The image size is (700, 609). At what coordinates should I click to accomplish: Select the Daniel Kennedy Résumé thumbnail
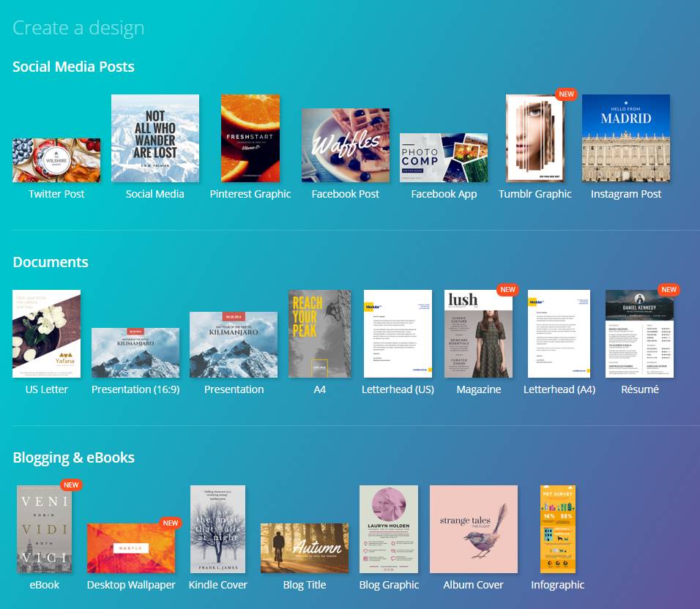click(640, 334)
